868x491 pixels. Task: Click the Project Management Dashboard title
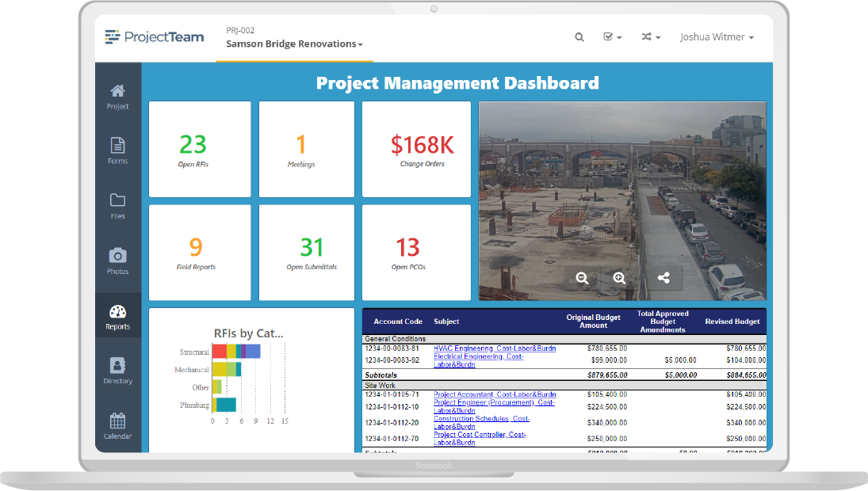(457, 83)
